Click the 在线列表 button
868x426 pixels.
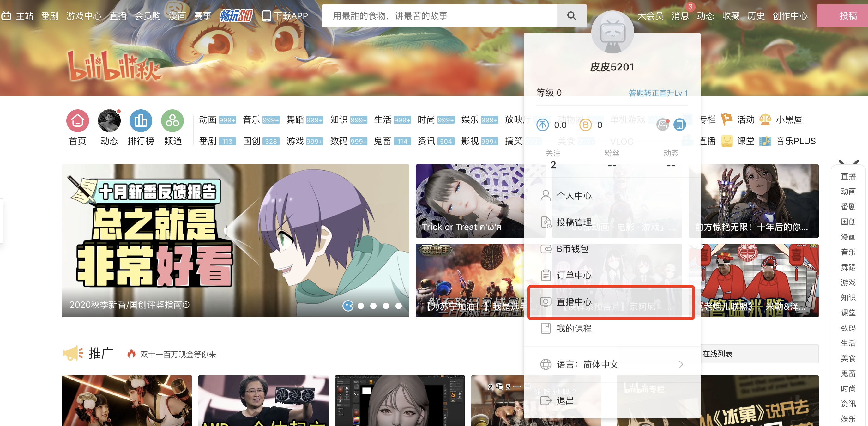pos(759,354)
